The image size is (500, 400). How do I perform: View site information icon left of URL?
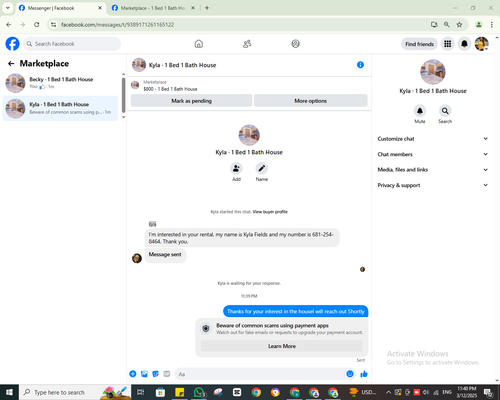point(54,24)
